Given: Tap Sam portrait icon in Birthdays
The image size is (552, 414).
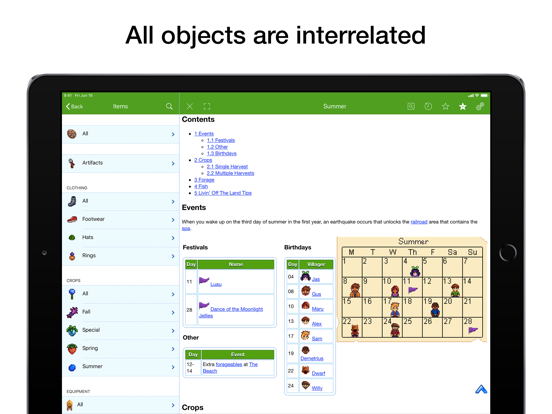Looking at the screenshot, I should [305, 335].
